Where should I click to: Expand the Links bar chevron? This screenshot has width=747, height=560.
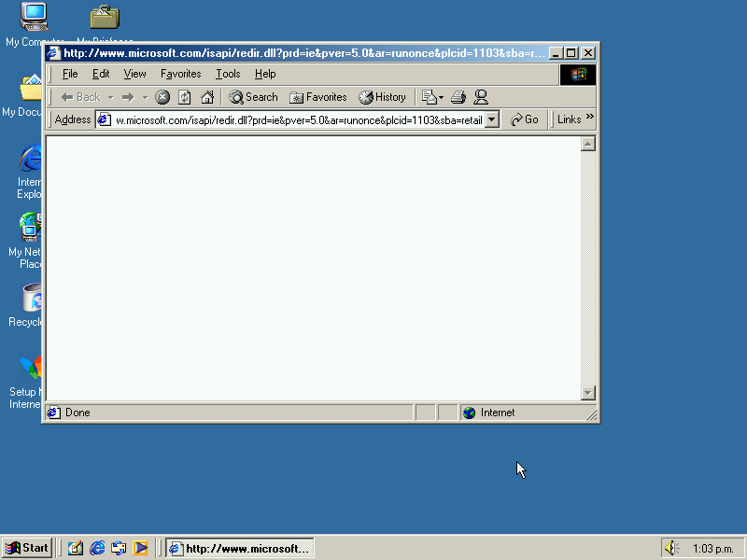(590, 117)
